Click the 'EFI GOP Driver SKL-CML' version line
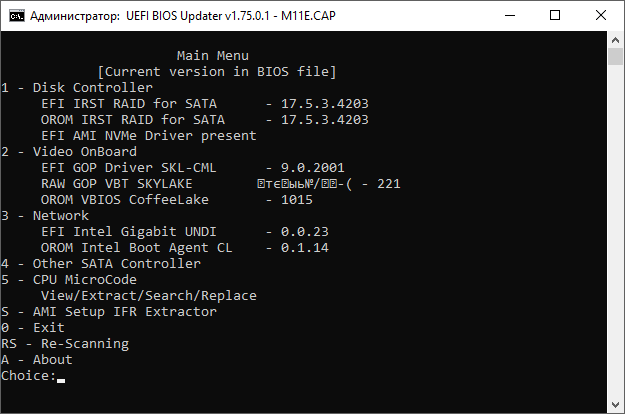This screenshot has width=625, height=414. [x=193, y=168]
